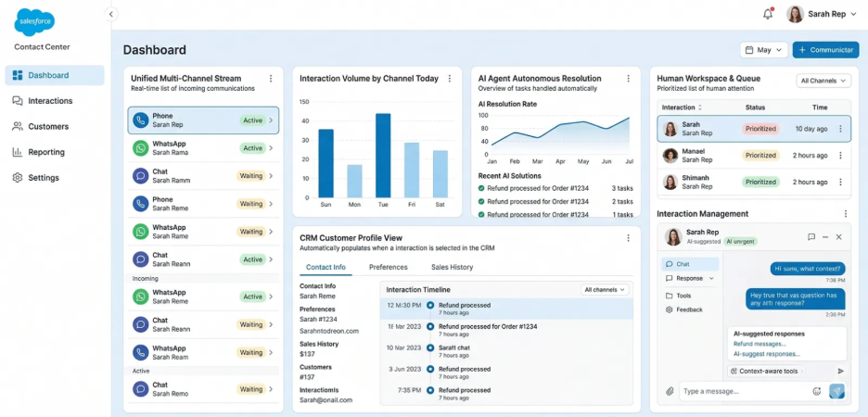
Task: Open the emoji picker in message box
Action: (817, 392)
